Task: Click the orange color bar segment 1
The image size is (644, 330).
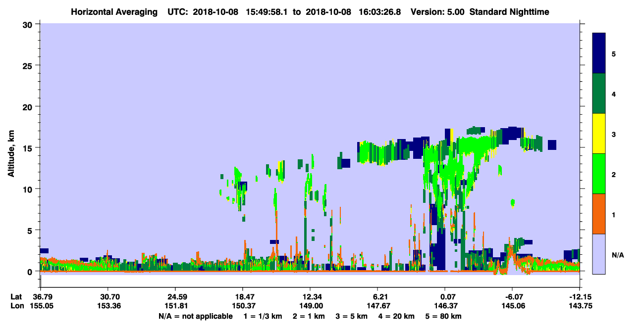Action: coord(599,214)
